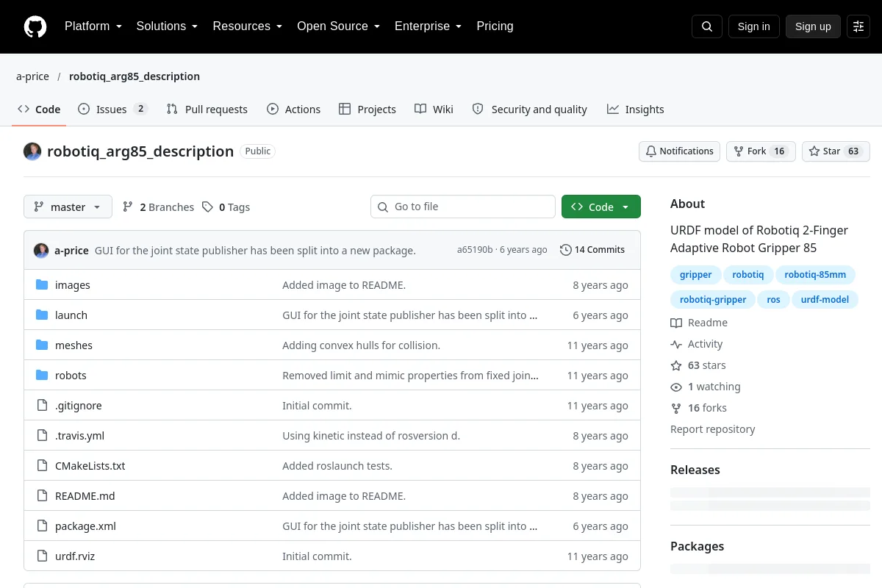Expand the Solutions menu
Image resolution: width=882 pixels, height=588 pixels.
click(168, 26)
